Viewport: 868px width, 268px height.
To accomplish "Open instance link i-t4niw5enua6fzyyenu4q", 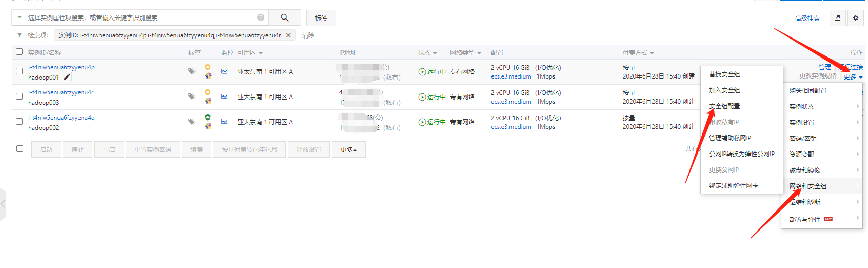I will click(62, 118).
